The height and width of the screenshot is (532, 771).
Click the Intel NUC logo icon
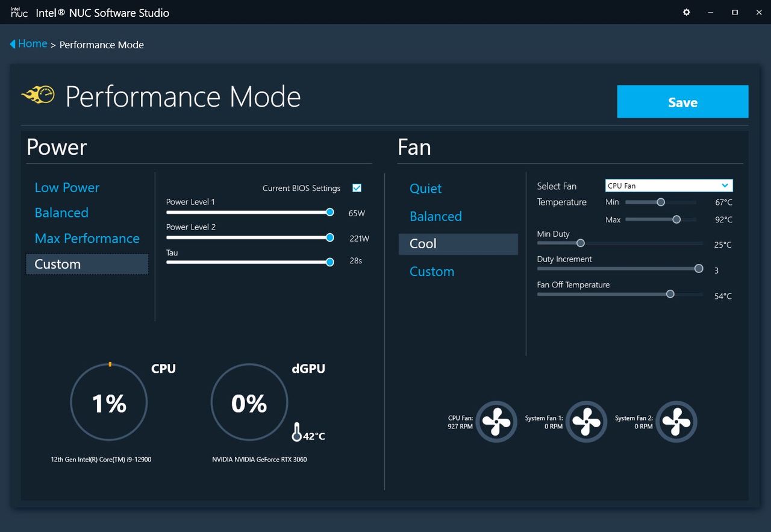click(19, 12)
